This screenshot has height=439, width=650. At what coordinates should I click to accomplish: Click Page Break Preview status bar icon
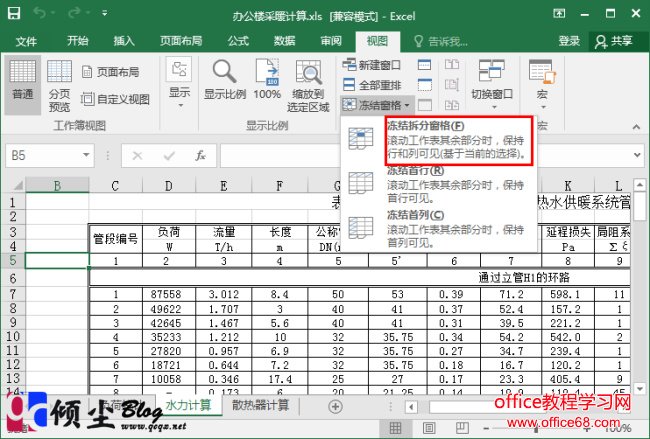point(462,428)
